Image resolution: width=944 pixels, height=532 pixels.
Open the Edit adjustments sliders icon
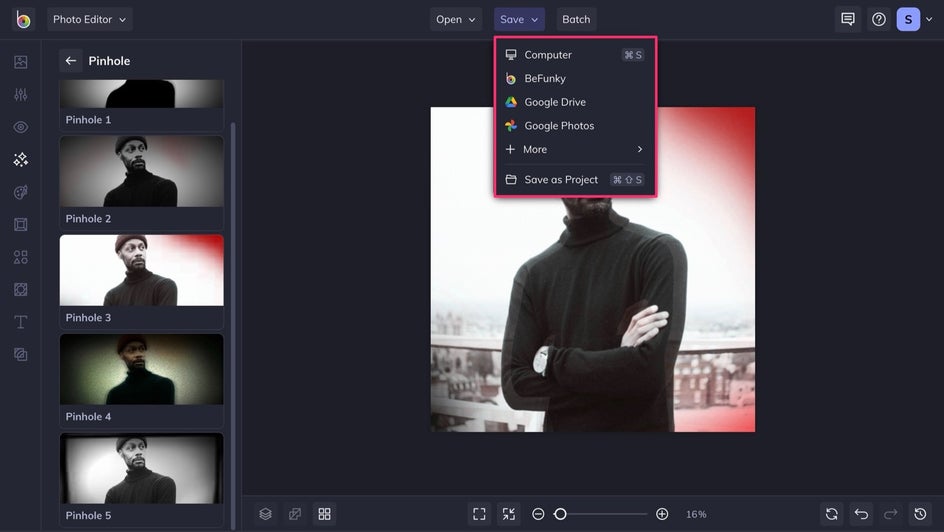(20, 94)
